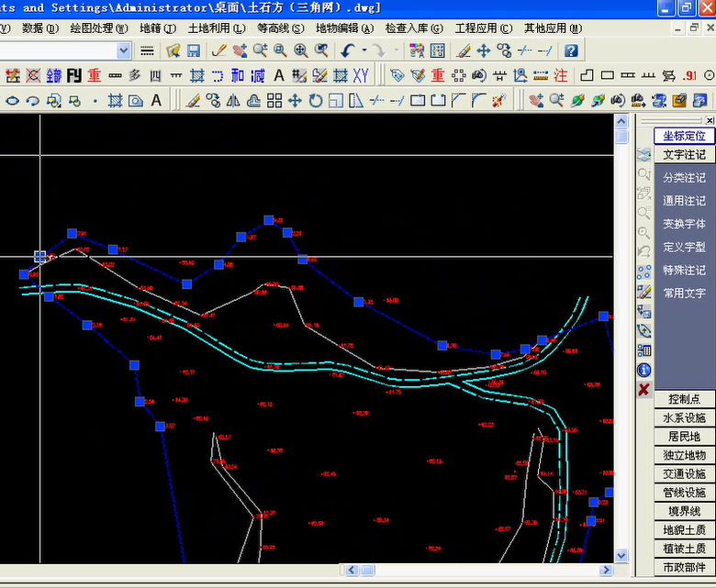Click the 管线设施 category button
This screenshot has height=588, width=716.
(x=684, y=493)
